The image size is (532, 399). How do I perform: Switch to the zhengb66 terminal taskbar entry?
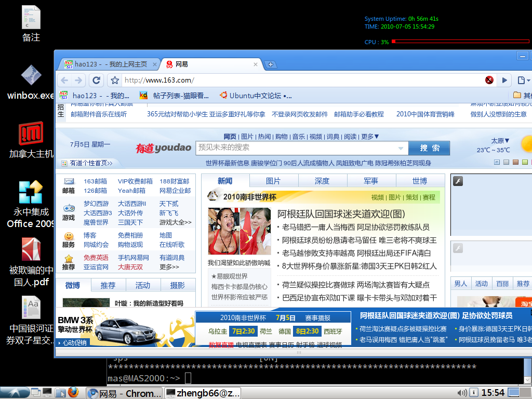pos(203,393)
